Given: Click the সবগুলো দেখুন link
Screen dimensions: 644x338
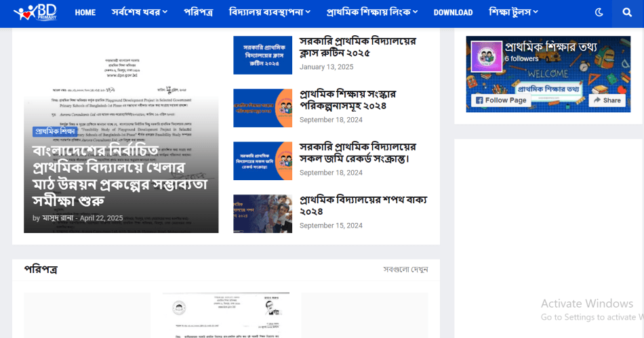Looking at the screenshot, I should (x=405, y=270).
